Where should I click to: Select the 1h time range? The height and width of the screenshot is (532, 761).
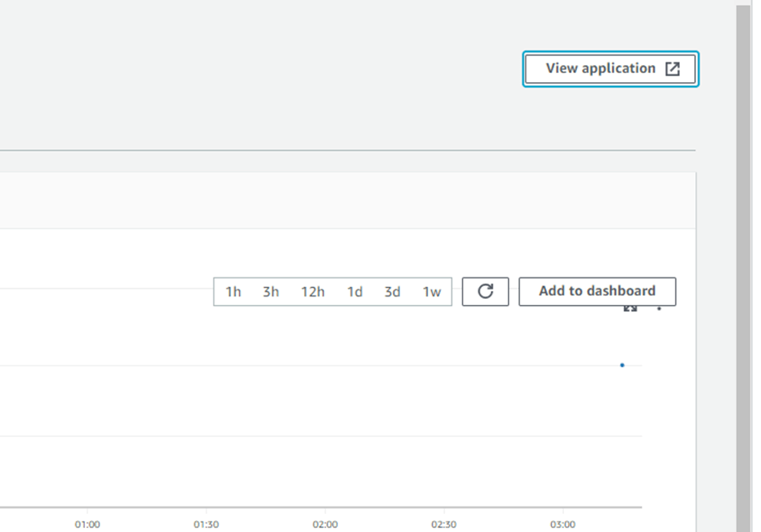pyautogui.click(x=233, y=291)
